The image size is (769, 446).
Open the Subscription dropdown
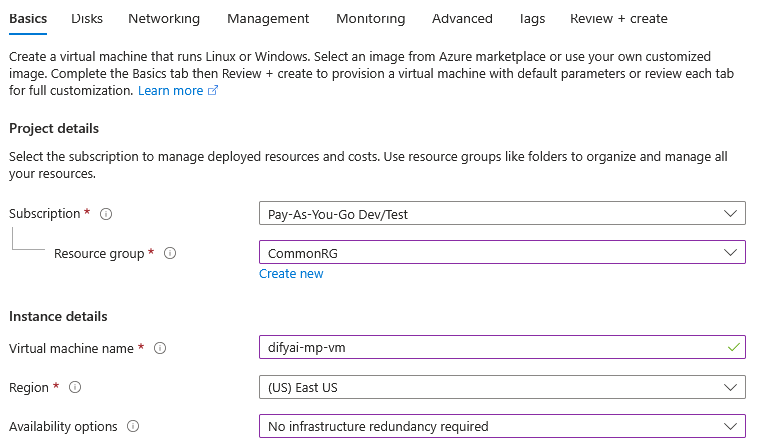point(502,213)
